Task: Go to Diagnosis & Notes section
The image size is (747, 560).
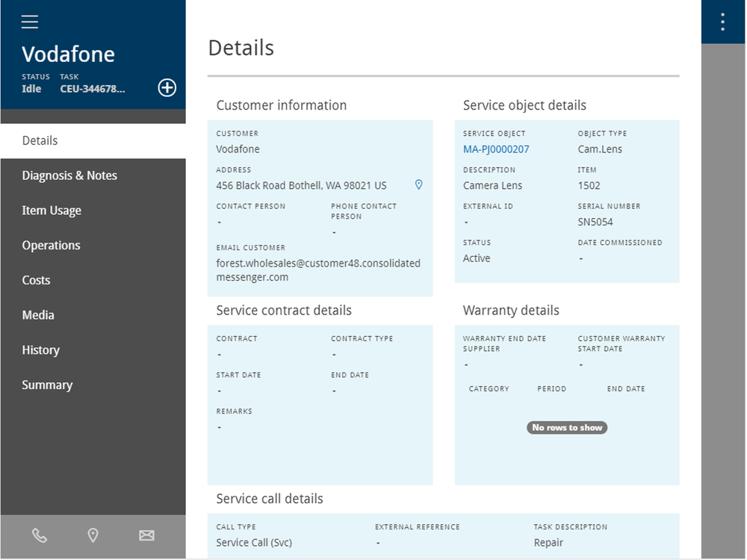Action: coord(69,175)
